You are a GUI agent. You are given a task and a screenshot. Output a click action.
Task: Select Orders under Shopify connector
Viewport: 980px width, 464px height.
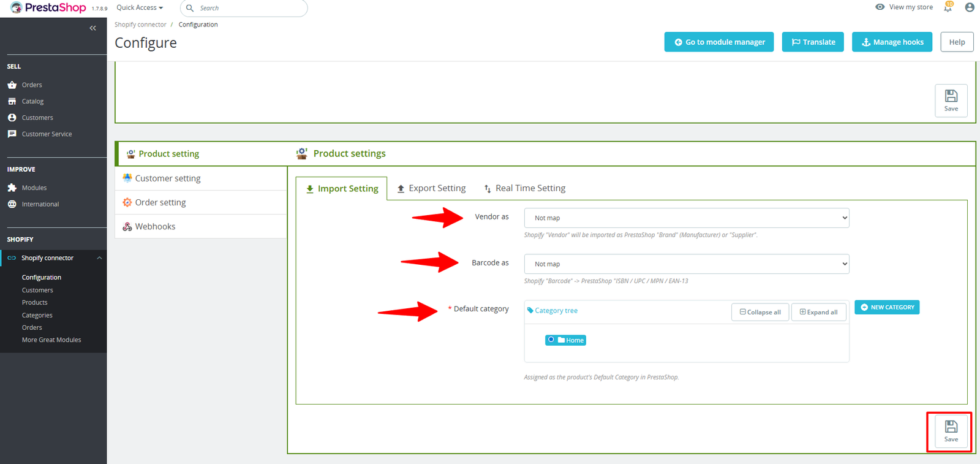coord(32,328)
